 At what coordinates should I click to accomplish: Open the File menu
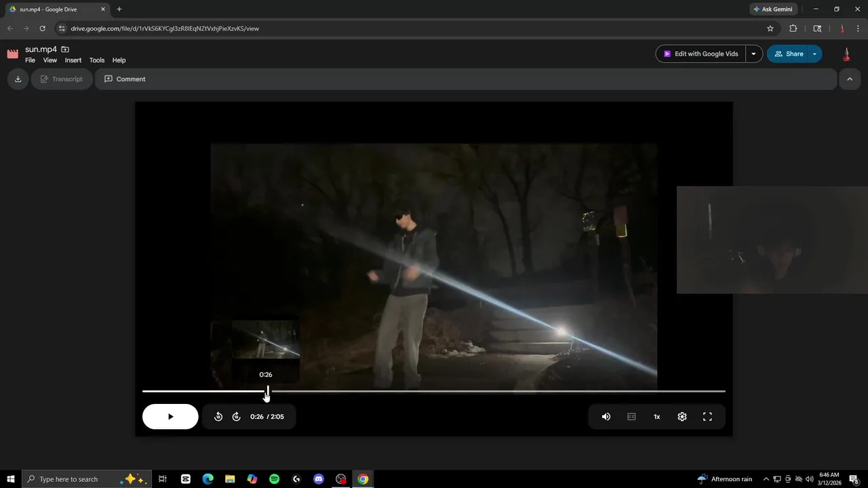click(30, 60)
